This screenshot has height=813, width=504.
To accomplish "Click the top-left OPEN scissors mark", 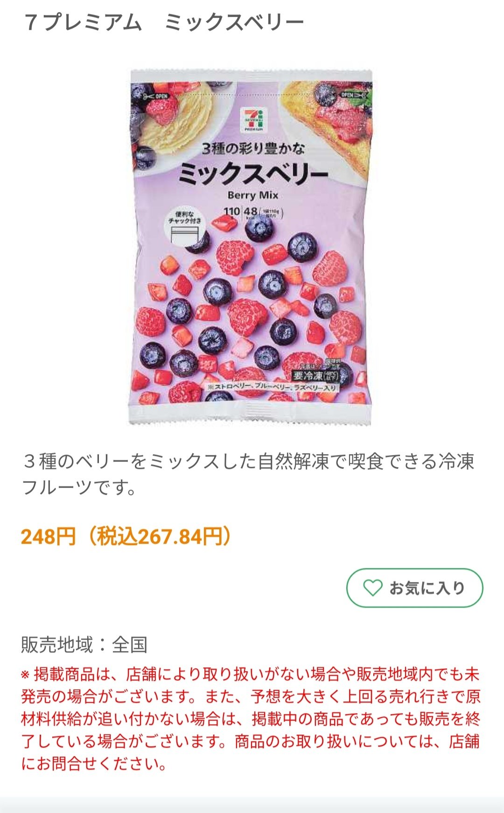I will pos(155,96).
